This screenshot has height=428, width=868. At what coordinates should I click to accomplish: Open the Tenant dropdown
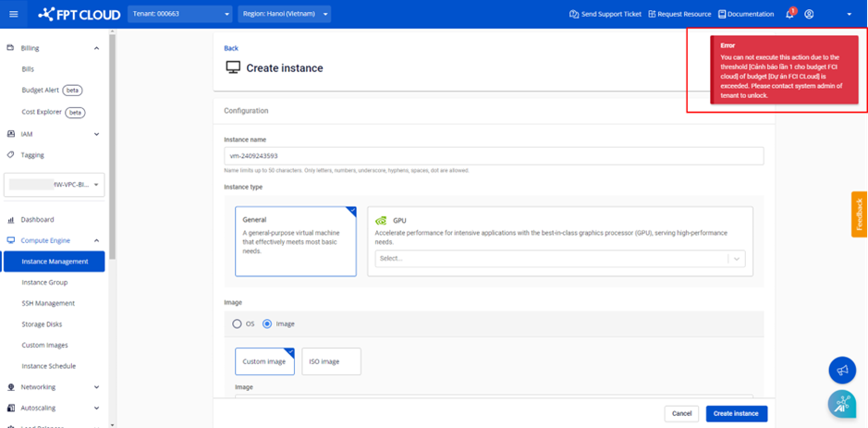pos(180,14)
